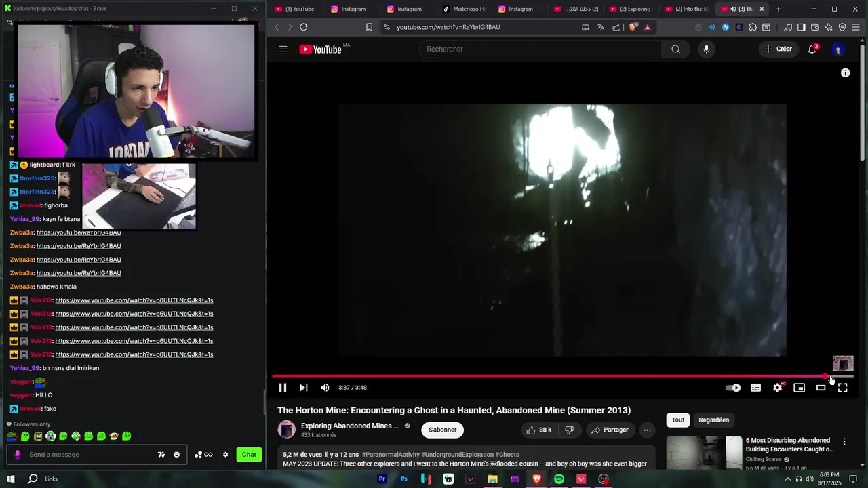
Task: Open Kick chat settings gear
Action: 225,454
